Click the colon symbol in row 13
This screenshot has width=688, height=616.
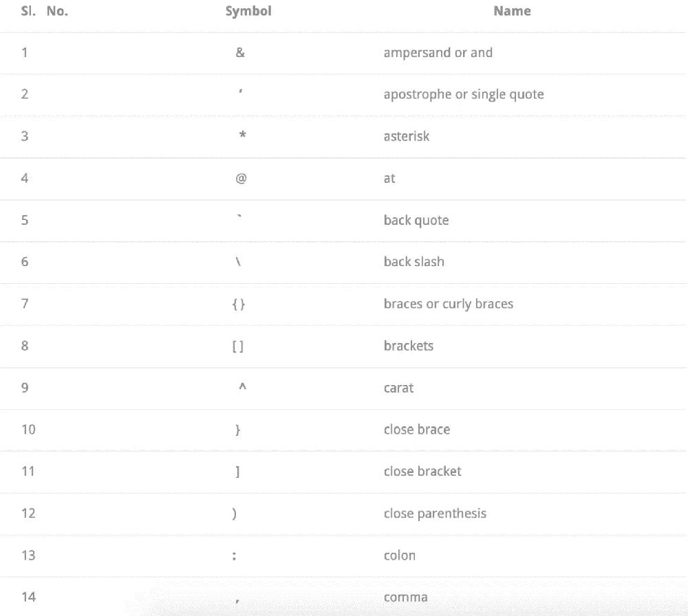tap(235, 556)
